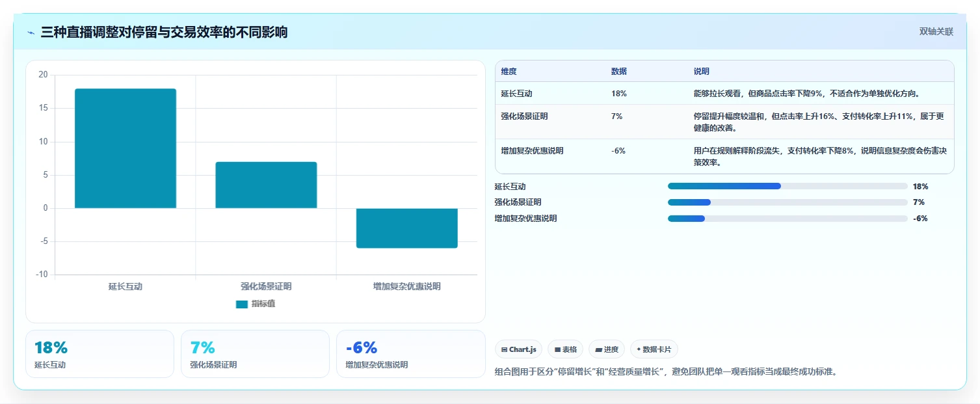Click the 双轴关联 label in header
This screenshot has height=404, width=980.
pos(936,32)
